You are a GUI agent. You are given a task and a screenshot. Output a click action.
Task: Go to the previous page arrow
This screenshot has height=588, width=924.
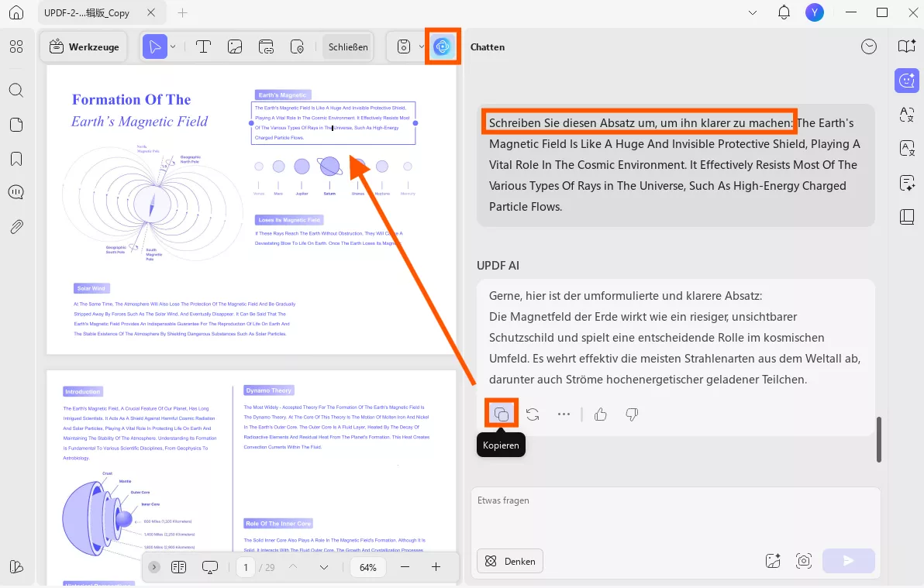[x=293, y=567]
